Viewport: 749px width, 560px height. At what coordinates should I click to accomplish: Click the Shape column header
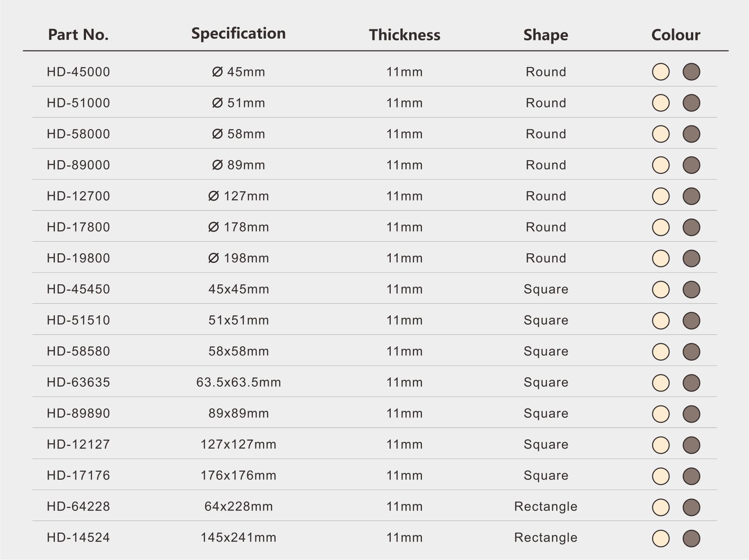coord(545,35)
